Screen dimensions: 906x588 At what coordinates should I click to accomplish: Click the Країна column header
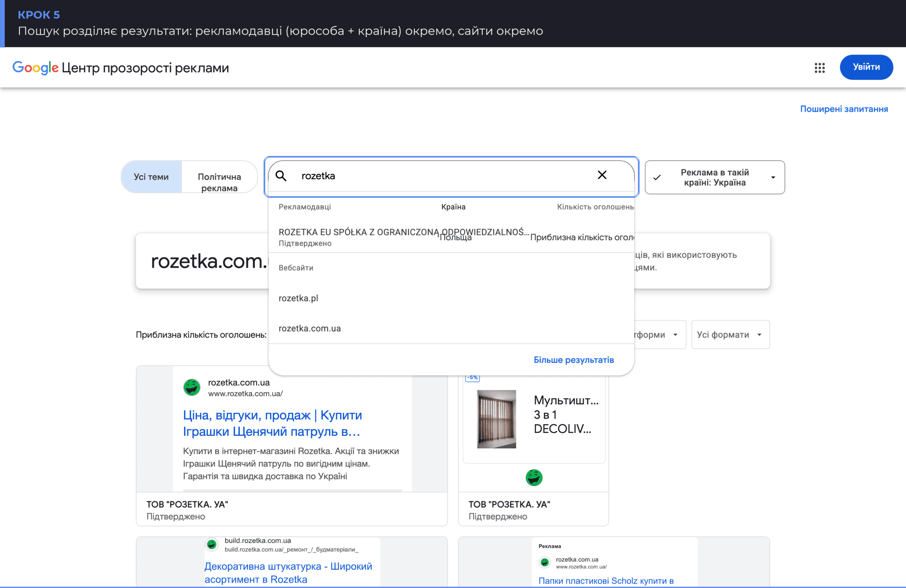coord(453,207)
